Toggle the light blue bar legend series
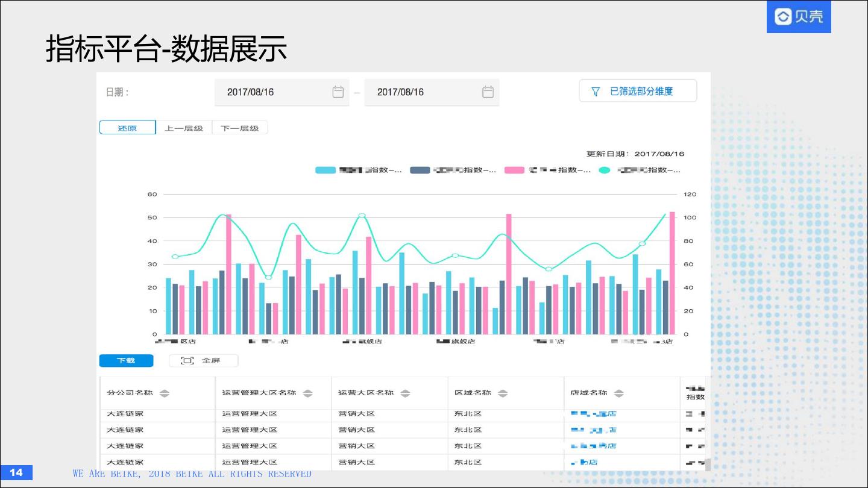868x488 pixels. (325, 170)
